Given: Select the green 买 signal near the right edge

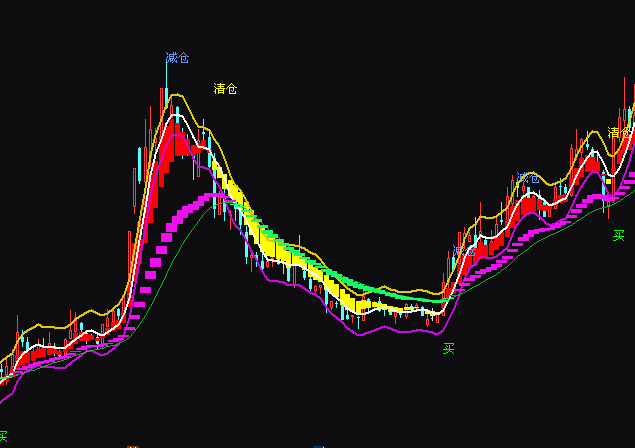Looking at the screenshot, I should coord(619,236).
